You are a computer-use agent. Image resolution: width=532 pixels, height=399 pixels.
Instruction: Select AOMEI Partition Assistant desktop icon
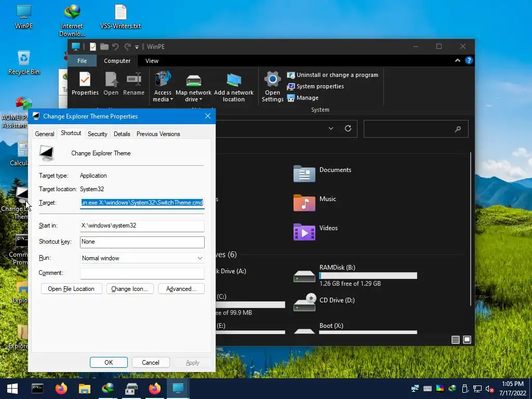(x=15, y=112)
